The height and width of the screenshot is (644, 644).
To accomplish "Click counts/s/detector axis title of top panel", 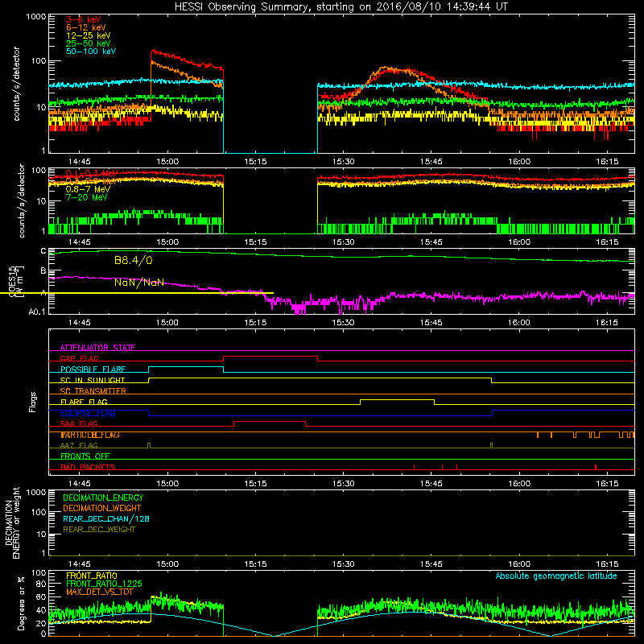I will point(16,84).
